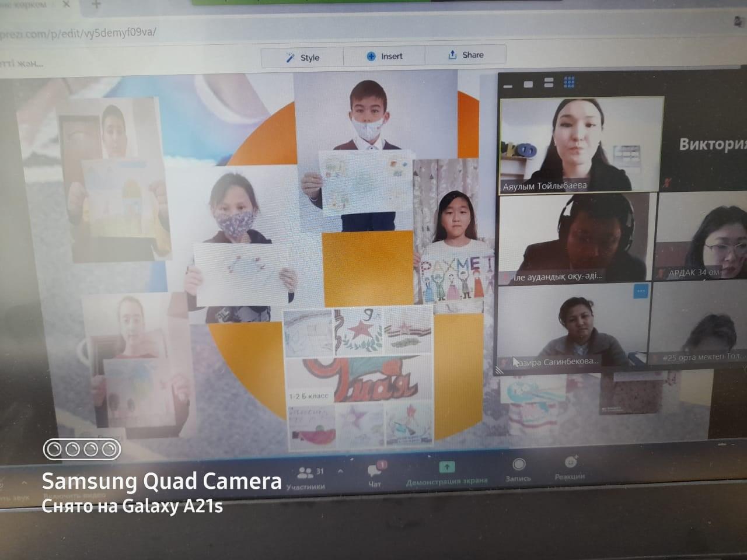The height and width of the screenshot is (560, 747).
Task: Select Аяулым Тойлыбаева video tile
Action: pyautogui.click(x=581, y=144)
